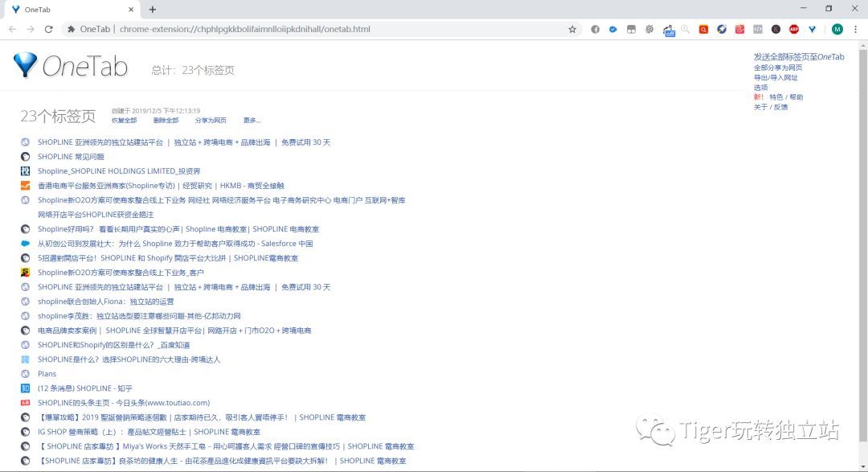The image size is (868, 472).
Task: Open the SHOPLINE 常见问题 link
Action: click(71, 157)
